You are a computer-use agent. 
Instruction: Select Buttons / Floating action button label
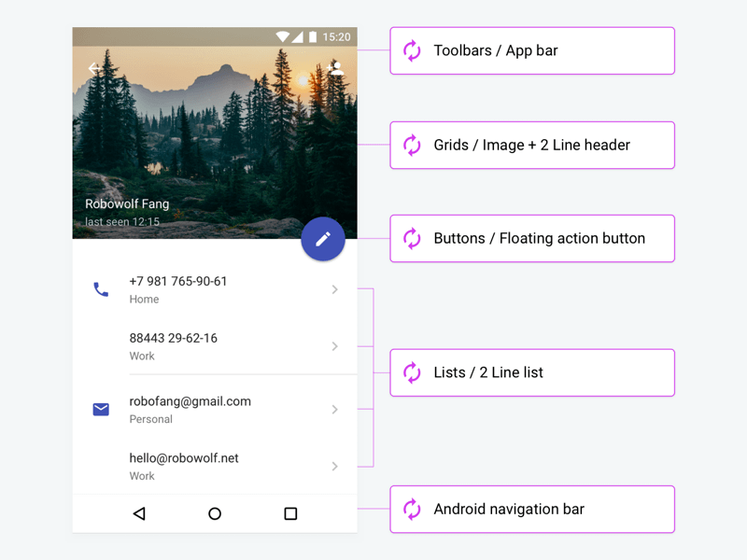pyautogui.click(x=540, y=238)
